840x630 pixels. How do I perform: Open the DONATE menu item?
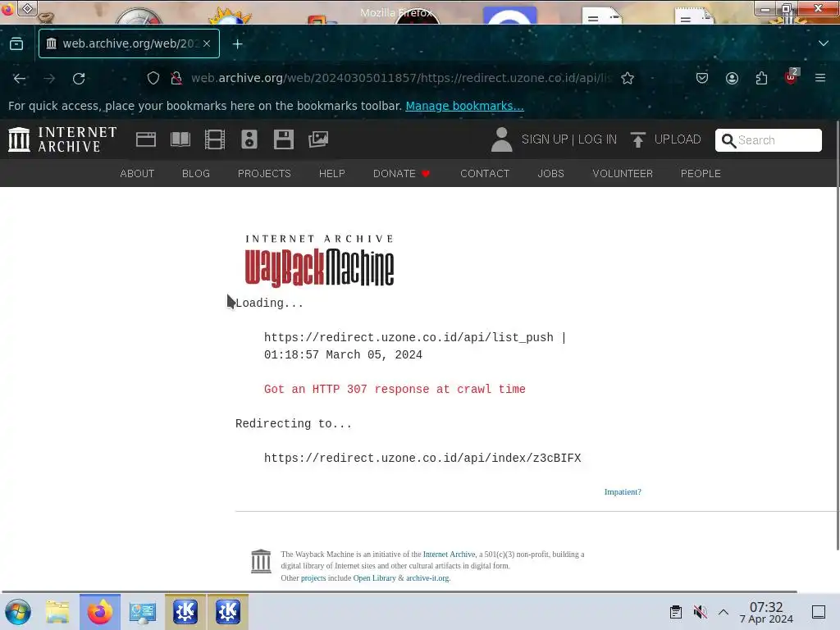click(401, 174)
